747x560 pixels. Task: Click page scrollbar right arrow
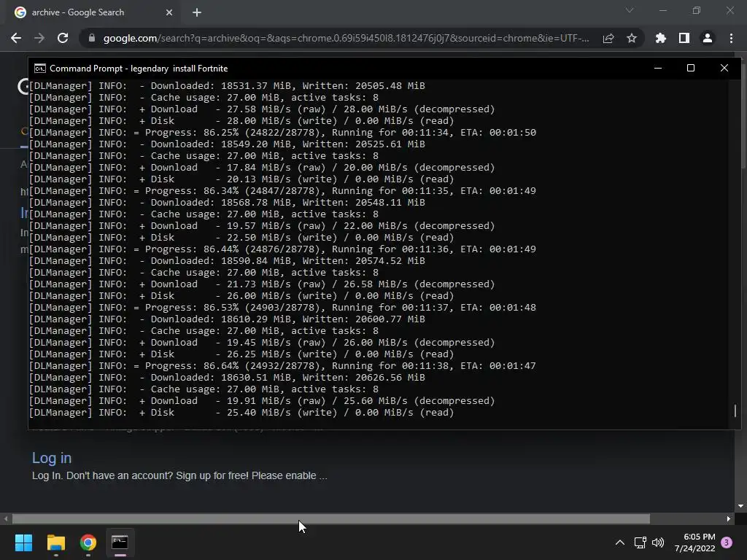[729, 518]
